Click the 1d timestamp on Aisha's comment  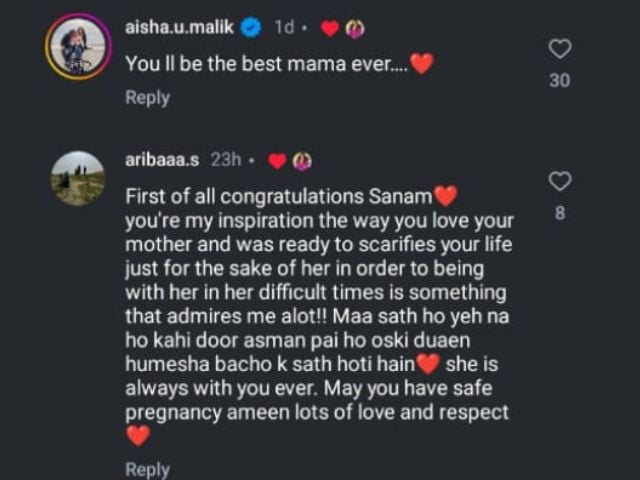[x=284, y=28]
